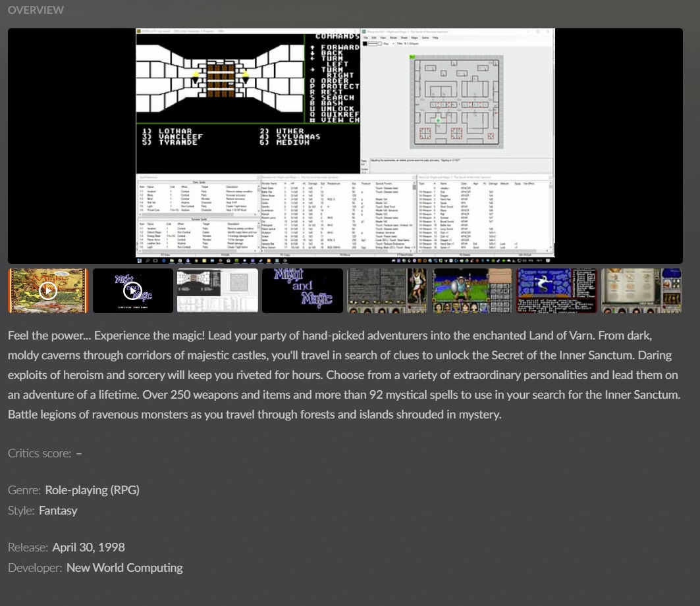Click the Critics score label
This screenshot has height=606, width=700.
[40, 453]
